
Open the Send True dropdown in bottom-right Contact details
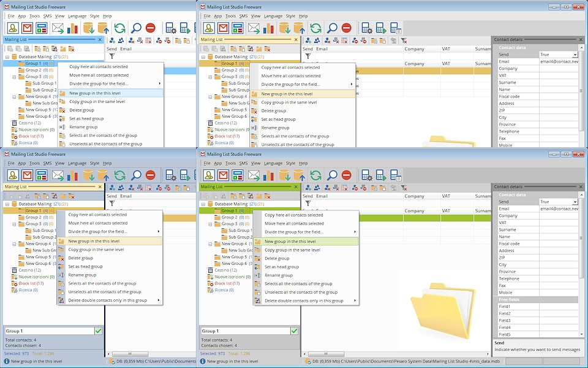point(575,202)
